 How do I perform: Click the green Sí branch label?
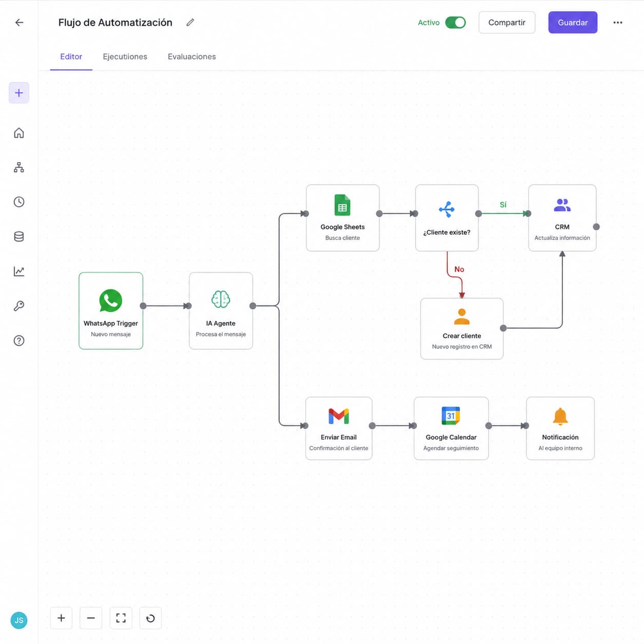click(x=503, y=204)
